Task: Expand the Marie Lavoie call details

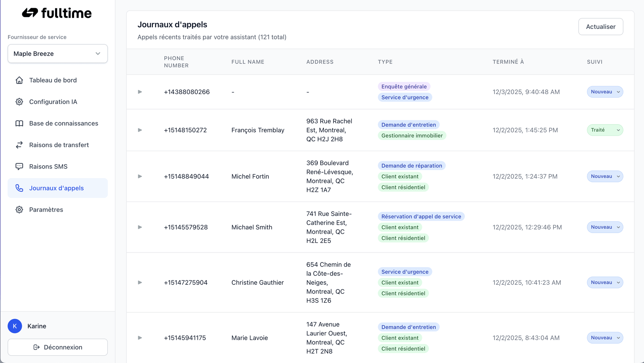Action: coord(140,338)
